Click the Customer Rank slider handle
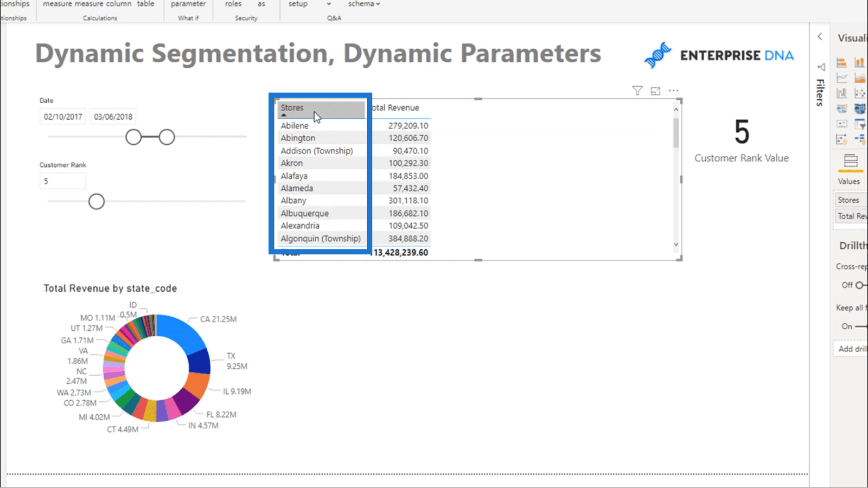This screenshot has width=868, height=488. [x=97, y=202]
